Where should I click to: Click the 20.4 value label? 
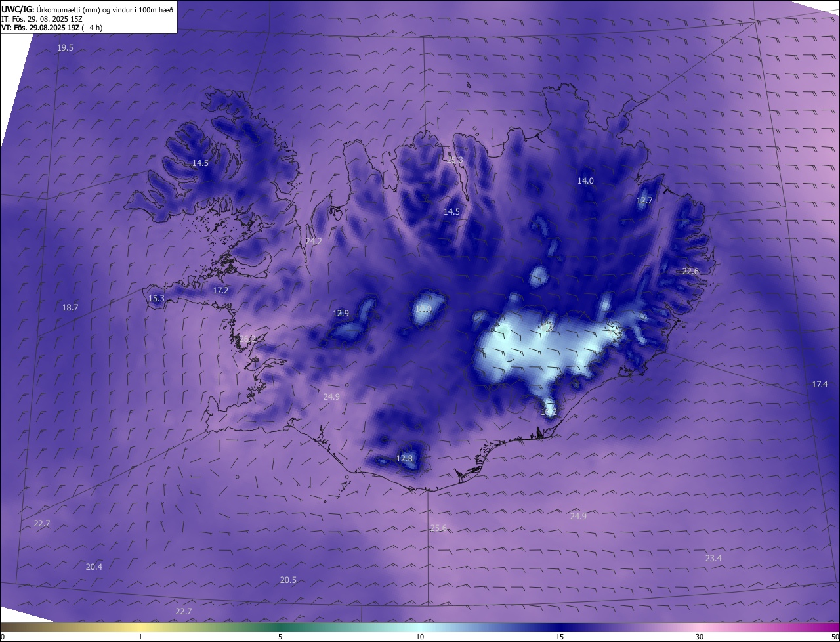(94, 567)
